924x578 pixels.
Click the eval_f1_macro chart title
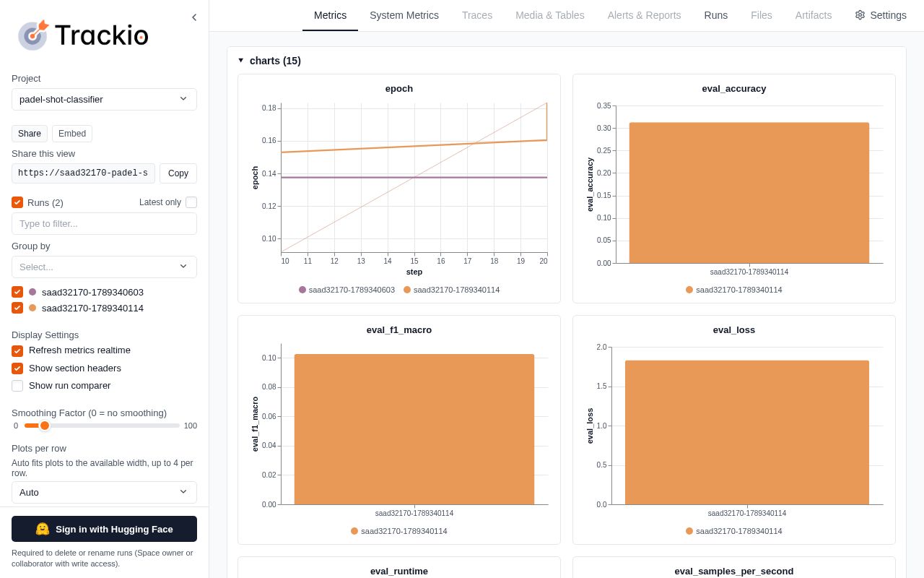click(399, 330)
